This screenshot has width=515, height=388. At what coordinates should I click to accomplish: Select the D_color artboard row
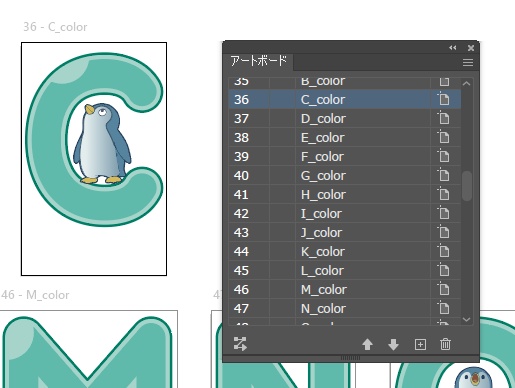point(345,118)
